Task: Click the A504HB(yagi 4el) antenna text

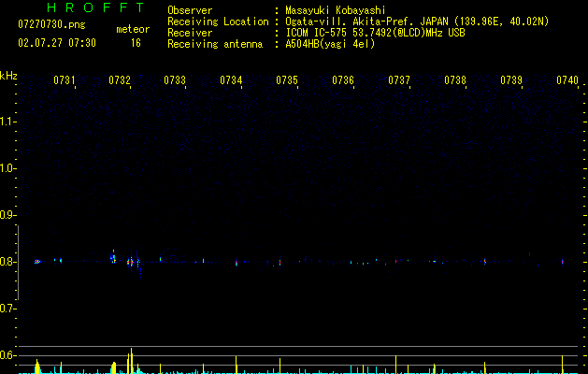Action: click(330, 44)
